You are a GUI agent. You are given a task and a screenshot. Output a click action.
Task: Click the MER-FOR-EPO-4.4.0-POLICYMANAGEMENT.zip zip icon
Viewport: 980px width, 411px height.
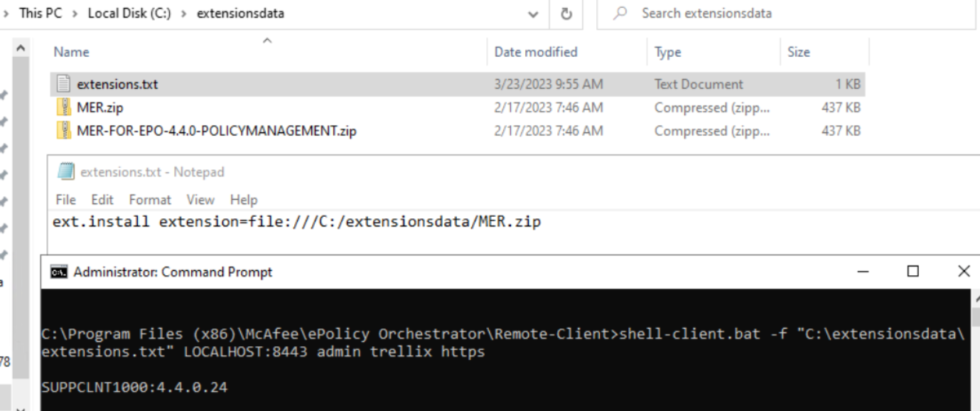point(64,131)
